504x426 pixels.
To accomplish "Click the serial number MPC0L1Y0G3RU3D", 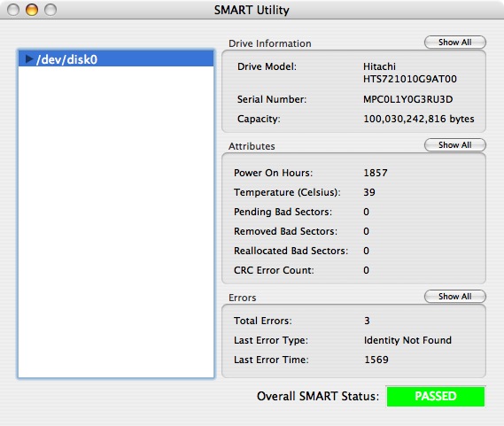I will [x=407, y=99].
